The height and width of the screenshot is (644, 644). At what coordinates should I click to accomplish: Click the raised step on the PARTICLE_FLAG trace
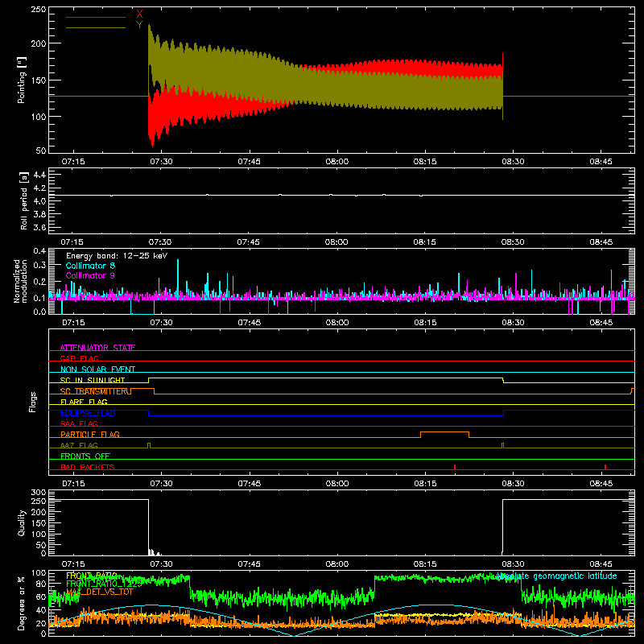(445, 432)
